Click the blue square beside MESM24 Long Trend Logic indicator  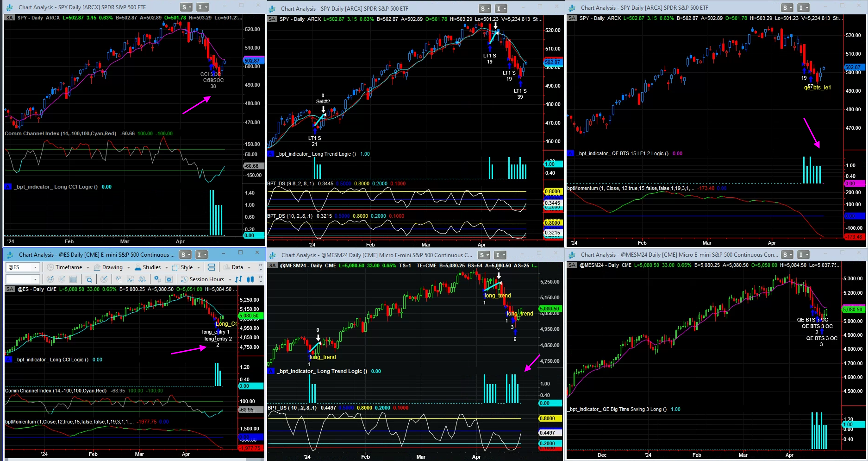(271, 371)
